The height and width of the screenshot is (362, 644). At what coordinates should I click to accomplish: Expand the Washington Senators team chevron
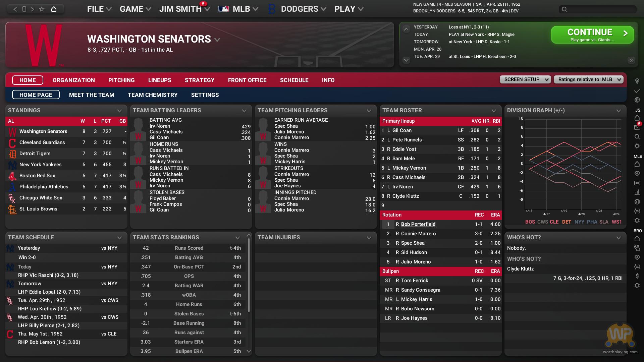[217, 40]
